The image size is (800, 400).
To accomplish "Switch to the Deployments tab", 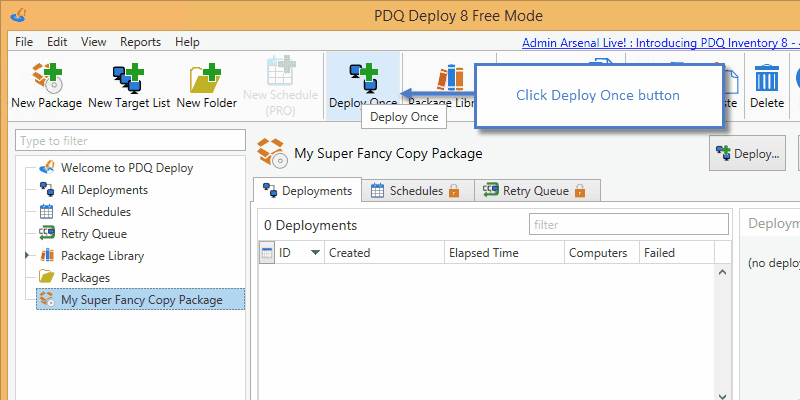I will coord(307,191).
